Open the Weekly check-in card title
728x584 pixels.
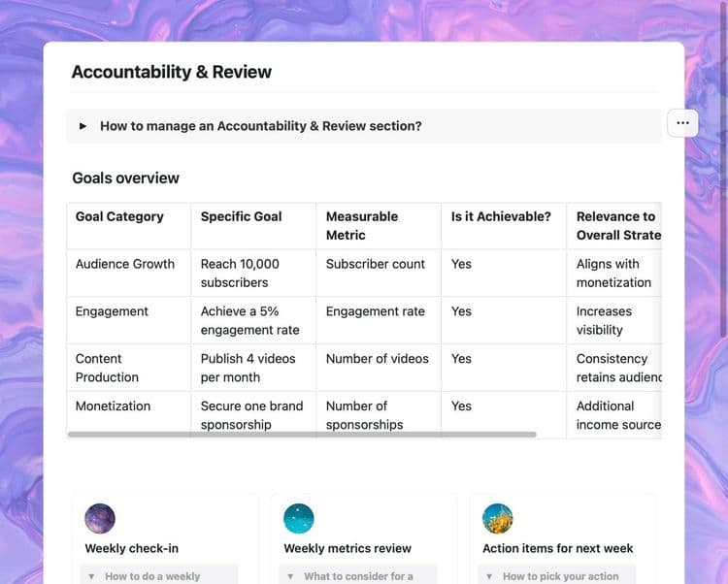(132, 548)
